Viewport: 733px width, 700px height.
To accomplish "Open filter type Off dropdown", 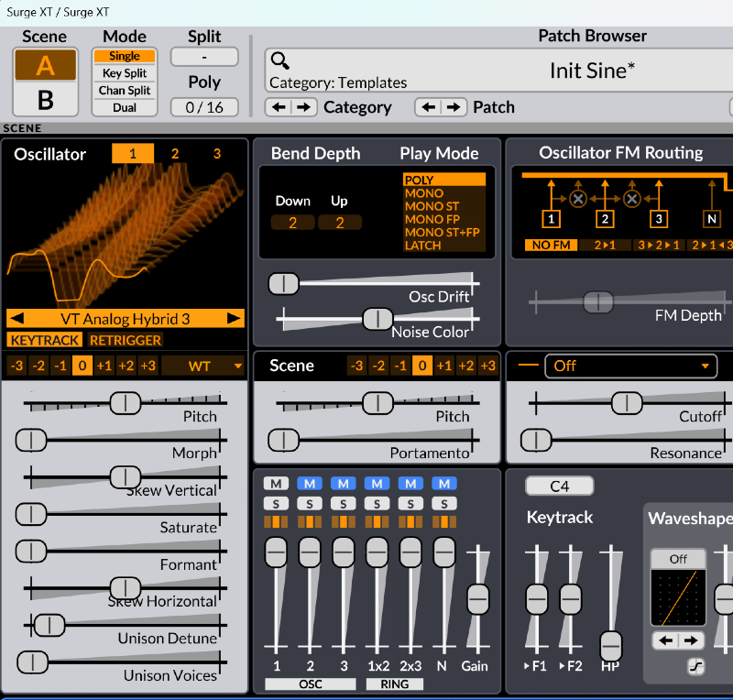I will [630, 366].
